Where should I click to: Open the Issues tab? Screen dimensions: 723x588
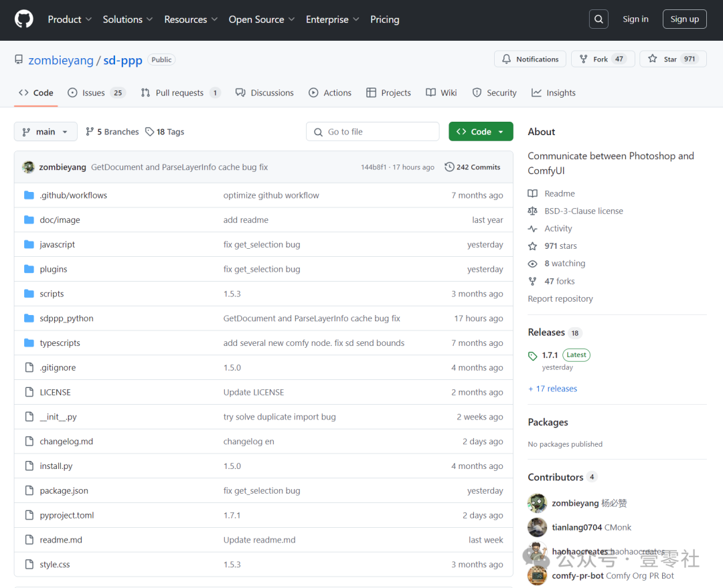pyautogui.click(x=96, y=92)
